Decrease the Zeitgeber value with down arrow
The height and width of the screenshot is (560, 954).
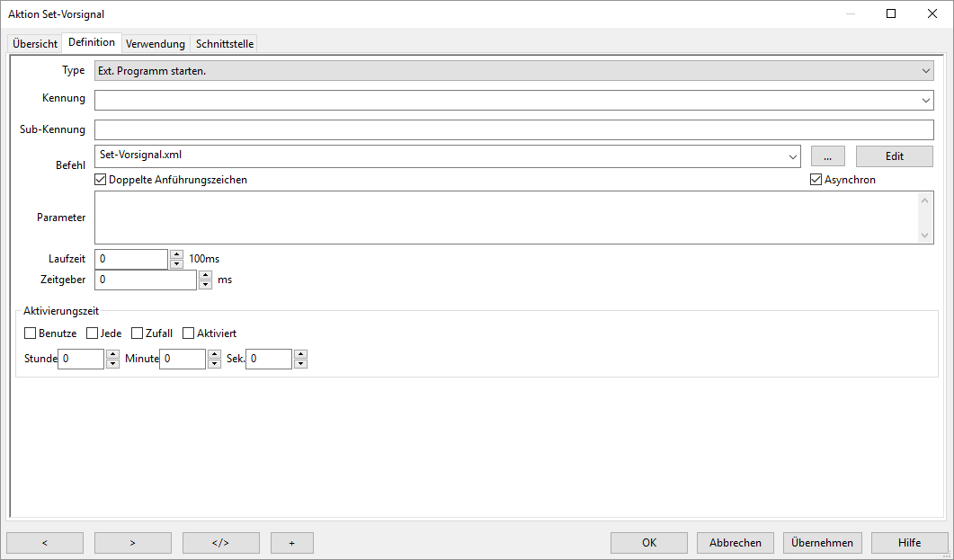click(x=205, y=285)
